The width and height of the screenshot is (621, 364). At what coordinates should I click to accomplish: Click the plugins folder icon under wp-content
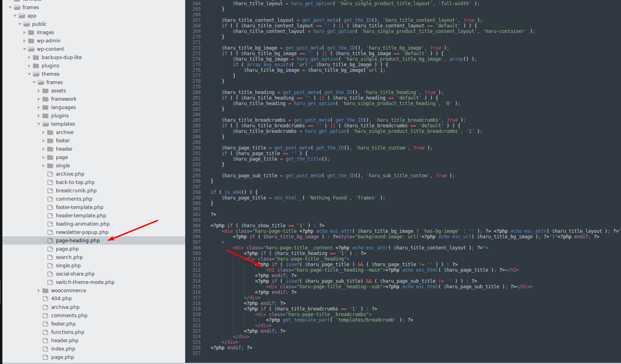(36, 66)
